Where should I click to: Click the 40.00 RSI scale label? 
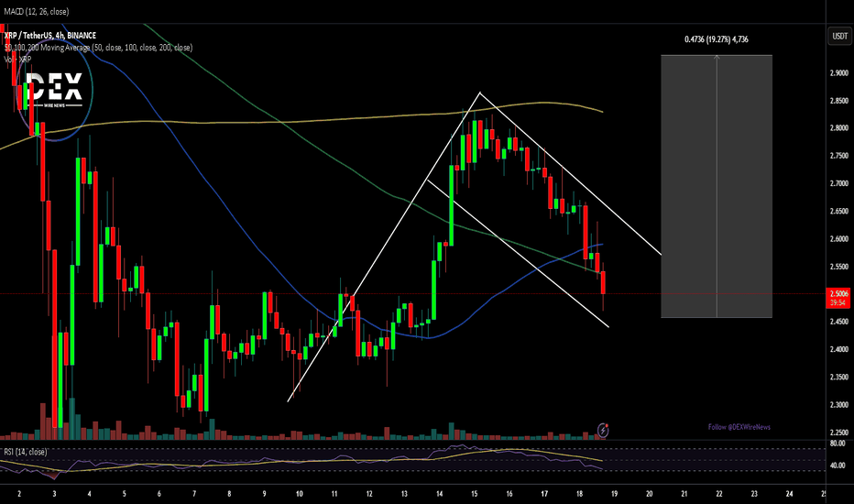838,466
